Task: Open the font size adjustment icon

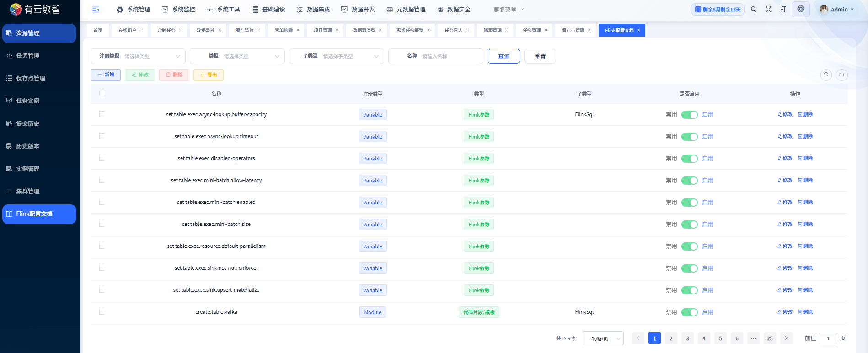Action: pyautogui.click(x=783, y=10)
